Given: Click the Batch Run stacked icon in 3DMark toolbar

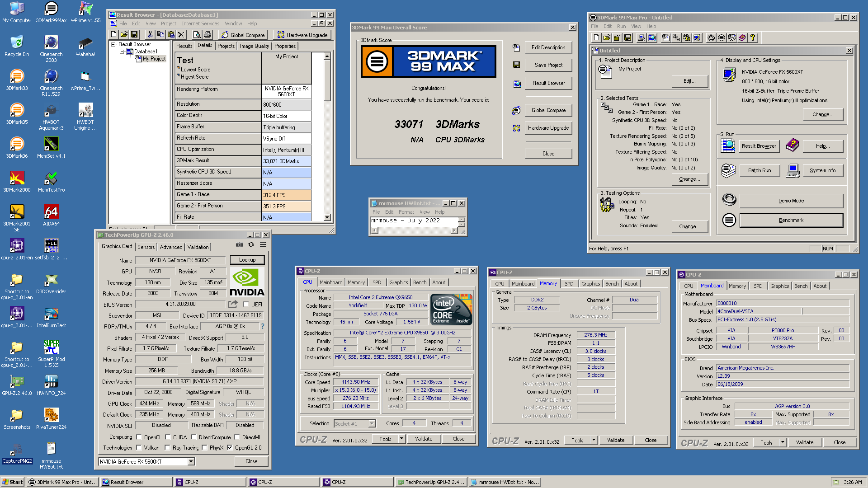Looking at the screenshot, I should point(732,38).
